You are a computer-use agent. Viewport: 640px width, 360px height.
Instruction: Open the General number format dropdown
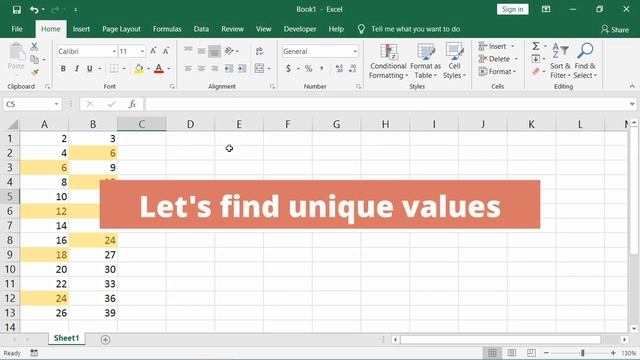355,51
